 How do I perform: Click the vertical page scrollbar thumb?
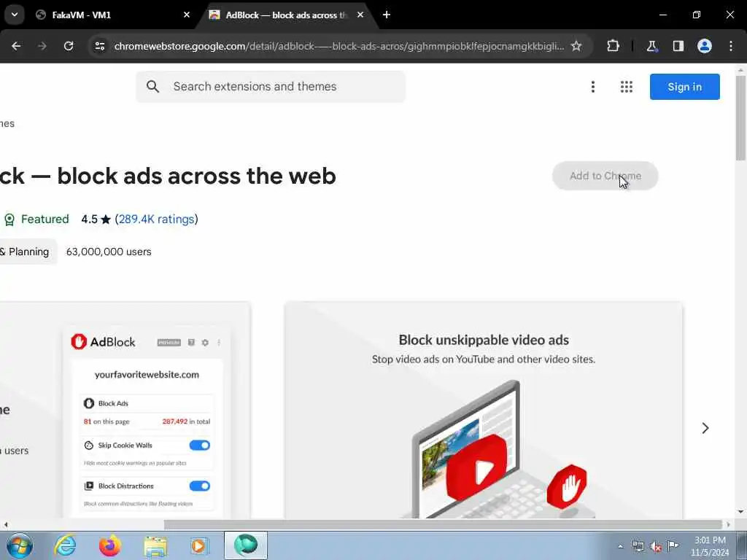741,118
